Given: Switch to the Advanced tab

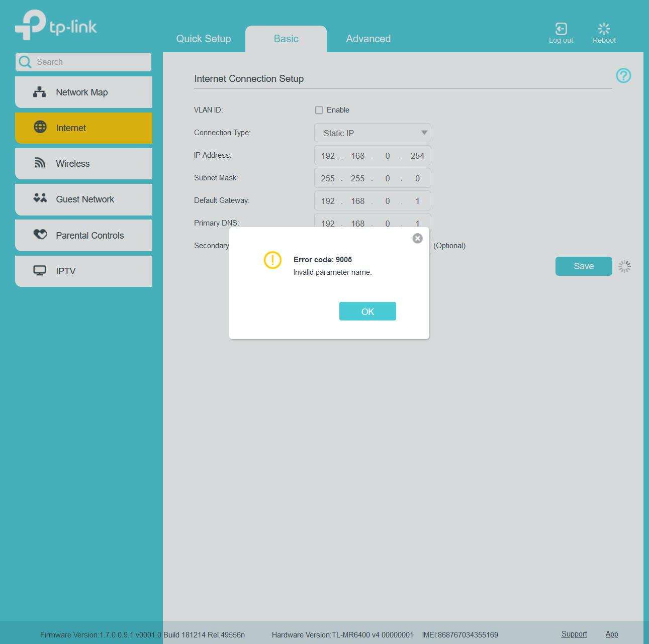Looking at the screenshot, I should 368,39.
